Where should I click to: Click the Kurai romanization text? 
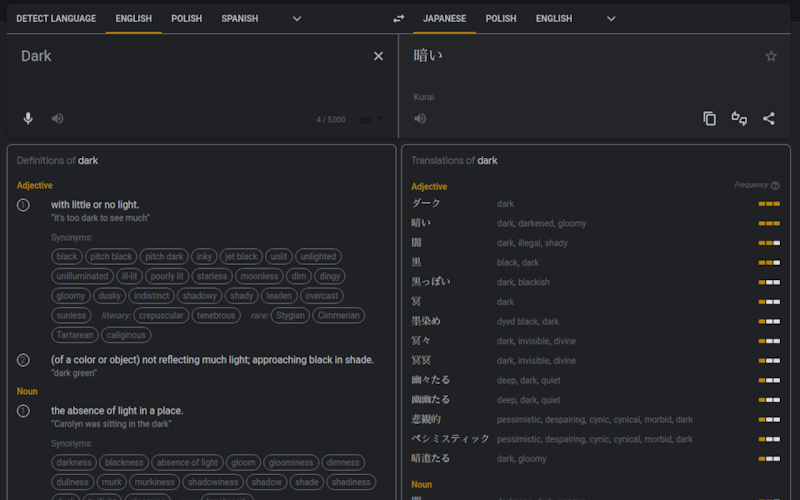point(423,97)
